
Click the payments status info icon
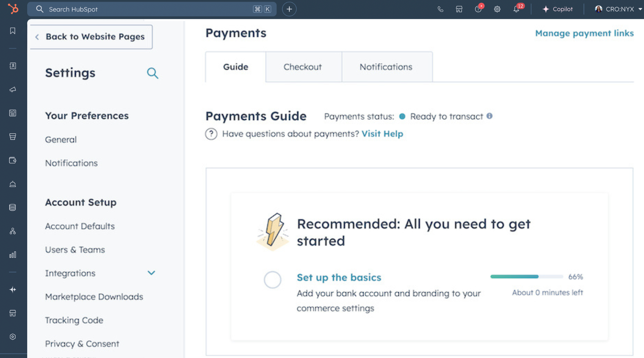click(x=489, y=116)
